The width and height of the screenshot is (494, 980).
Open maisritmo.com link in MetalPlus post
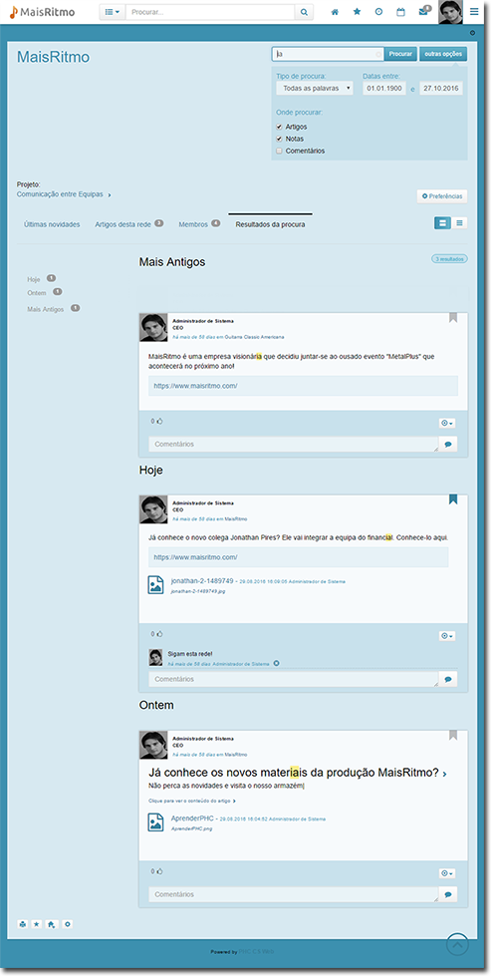(x=195, y=386)
